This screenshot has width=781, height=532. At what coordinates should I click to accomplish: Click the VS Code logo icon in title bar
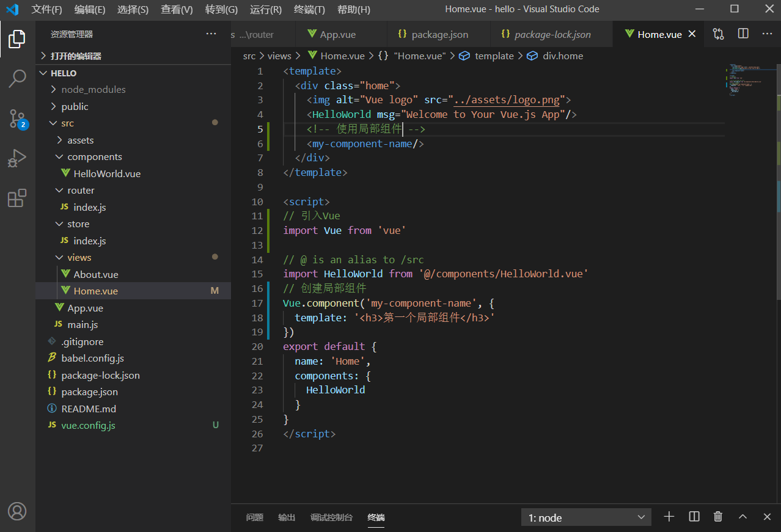tap(12, 9)
